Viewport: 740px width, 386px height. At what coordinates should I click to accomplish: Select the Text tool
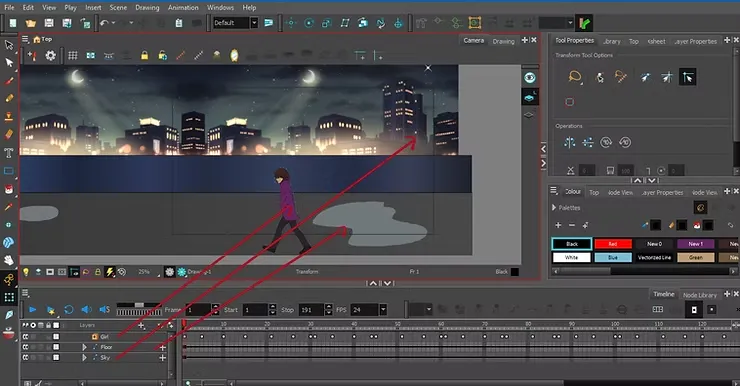point(9,152)
